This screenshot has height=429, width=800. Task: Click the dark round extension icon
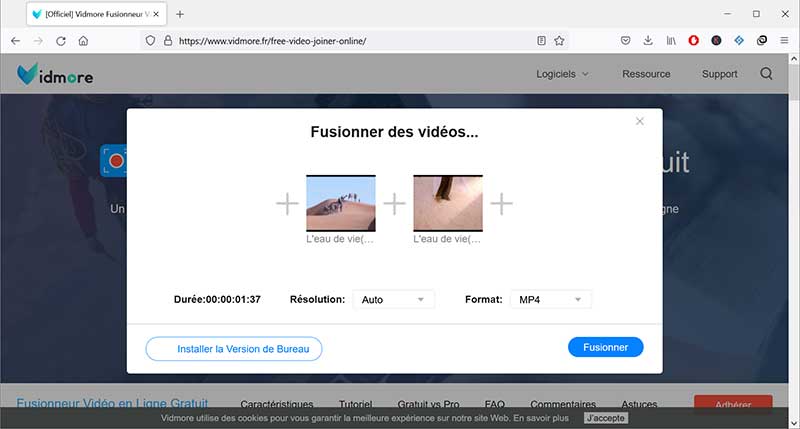[716, 40]
